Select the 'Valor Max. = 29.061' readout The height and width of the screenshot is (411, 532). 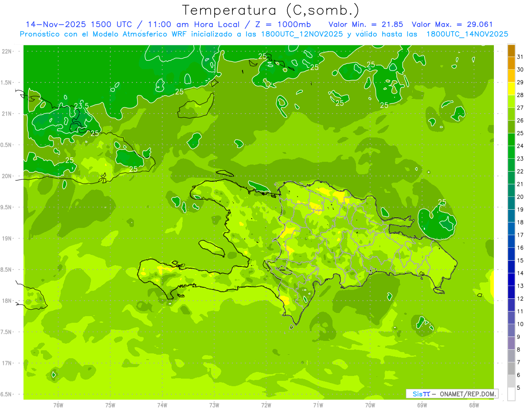point(452,24)
